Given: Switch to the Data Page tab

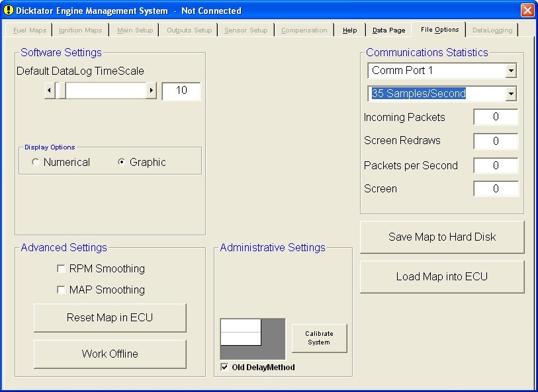Looking at the screenshot, I should coord(388,30).
